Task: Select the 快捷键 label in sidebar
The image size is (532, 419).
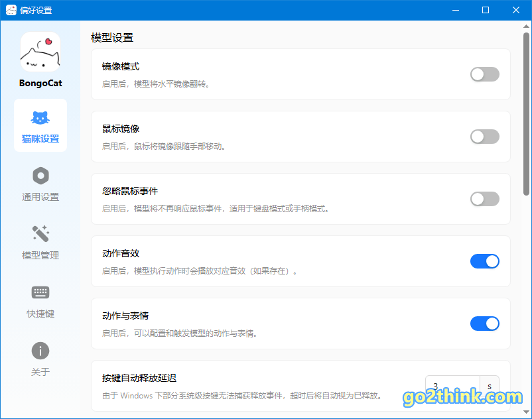Action: point(40,314)
